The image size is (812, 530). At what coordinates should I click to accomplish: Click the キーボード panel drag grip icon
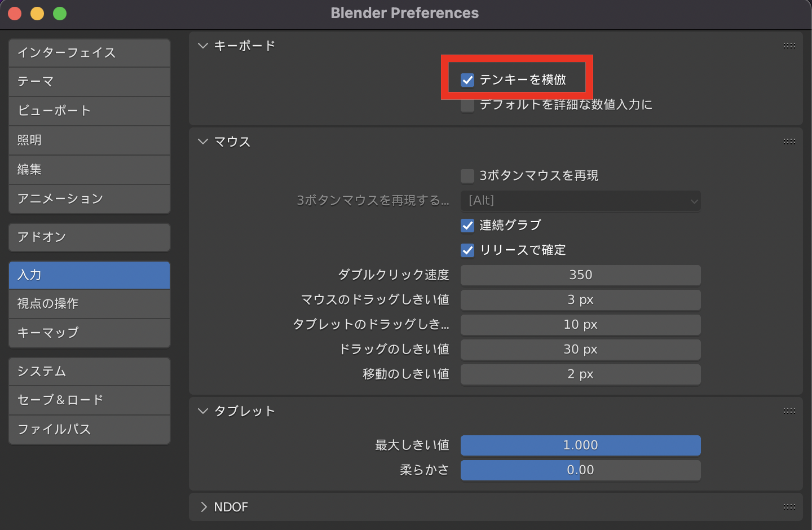[789, 46]
